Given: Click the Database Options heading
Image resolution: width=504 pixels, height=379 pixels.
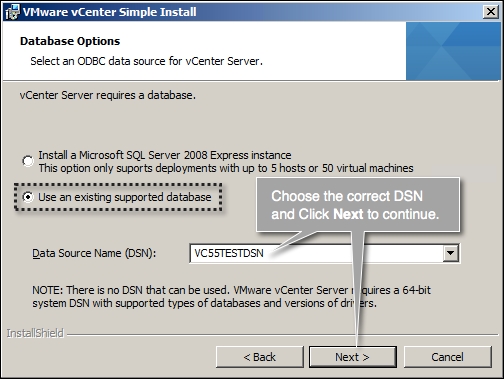Looking at the screenshot, I should [x=70, y=41].
